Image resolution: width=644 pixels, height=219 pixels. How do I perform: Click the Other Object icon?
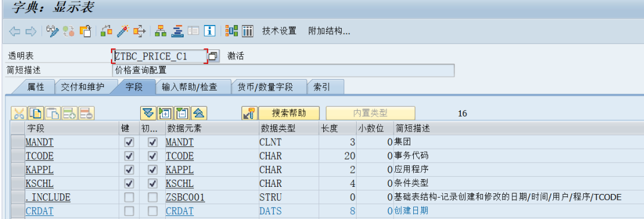point(85,31)
